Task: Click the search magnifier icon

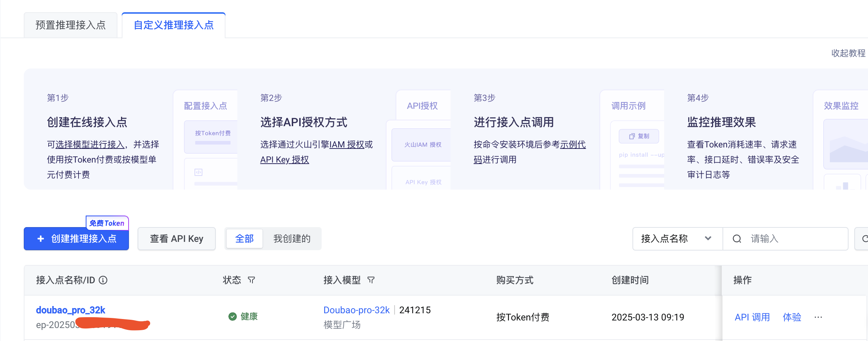Action: tap(737, 239)
